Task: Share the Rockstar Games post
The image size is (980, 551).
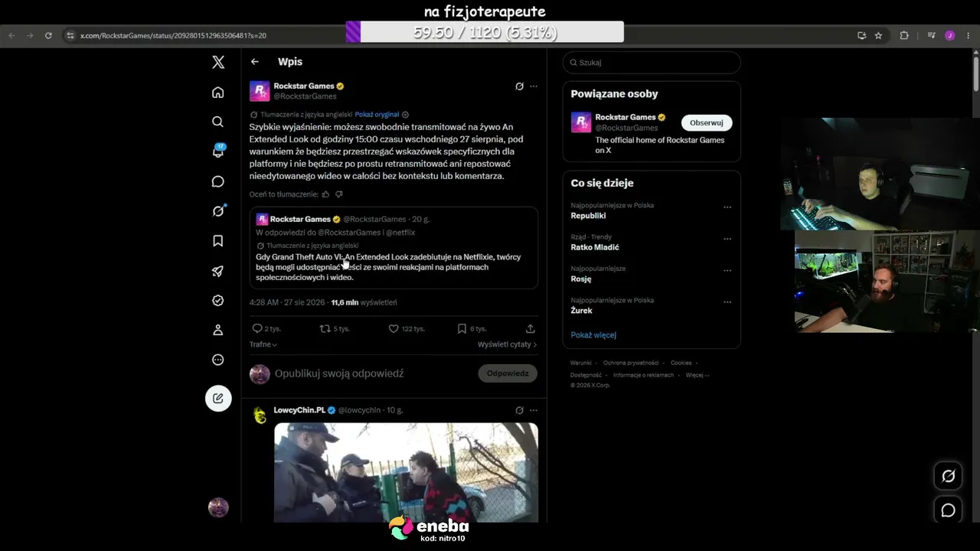Action: click(531, 328)
